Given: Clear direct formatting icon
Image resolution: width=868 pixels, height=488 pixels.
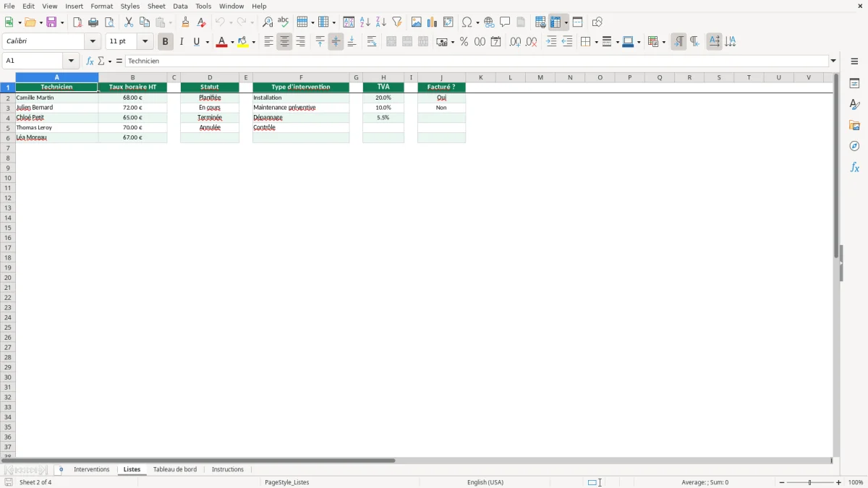Looking at the screenshot, I should 202,22.
